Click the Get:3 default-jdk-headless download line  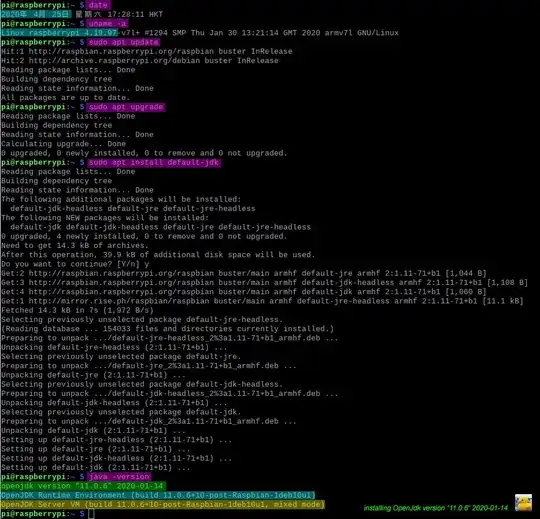click(264, 282)
